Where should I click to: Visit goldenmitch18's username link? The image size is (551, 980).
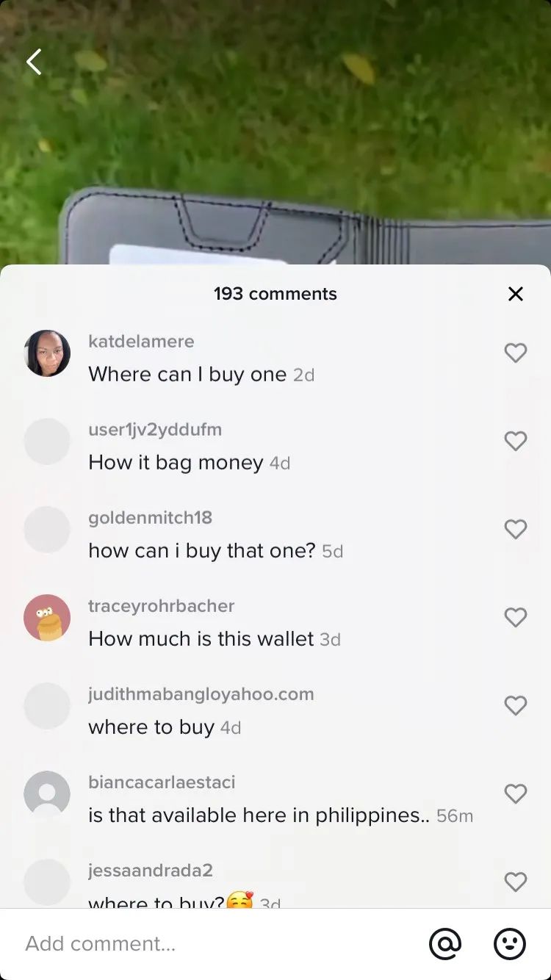(x=150, y=518)
